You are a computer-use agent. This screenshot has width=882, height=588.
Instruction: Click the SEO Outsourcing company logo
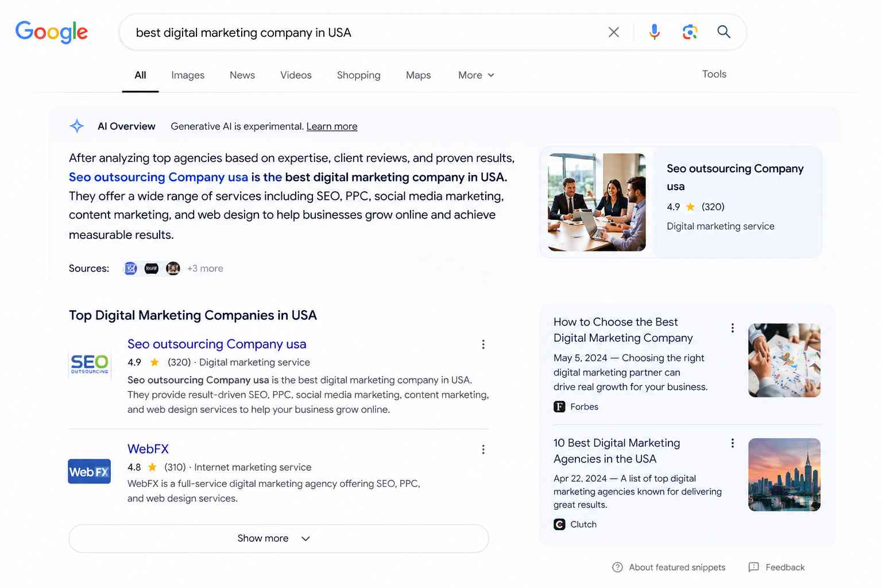[89, 364]
